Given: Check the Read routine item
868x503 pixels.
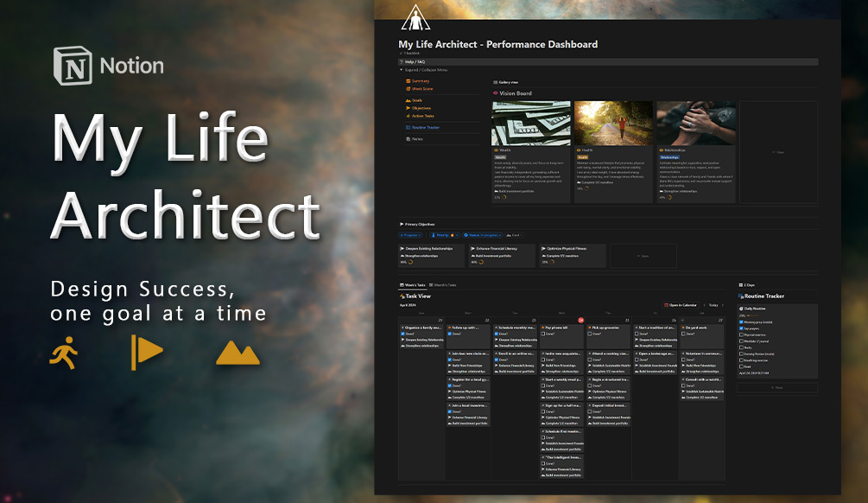Looking at the screenshot, I should coord(741,366).
